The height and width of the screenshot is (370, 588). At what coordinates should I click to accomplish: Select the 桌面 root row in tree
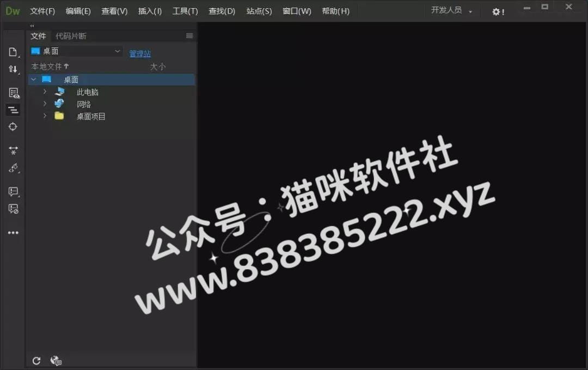point(112,80)
